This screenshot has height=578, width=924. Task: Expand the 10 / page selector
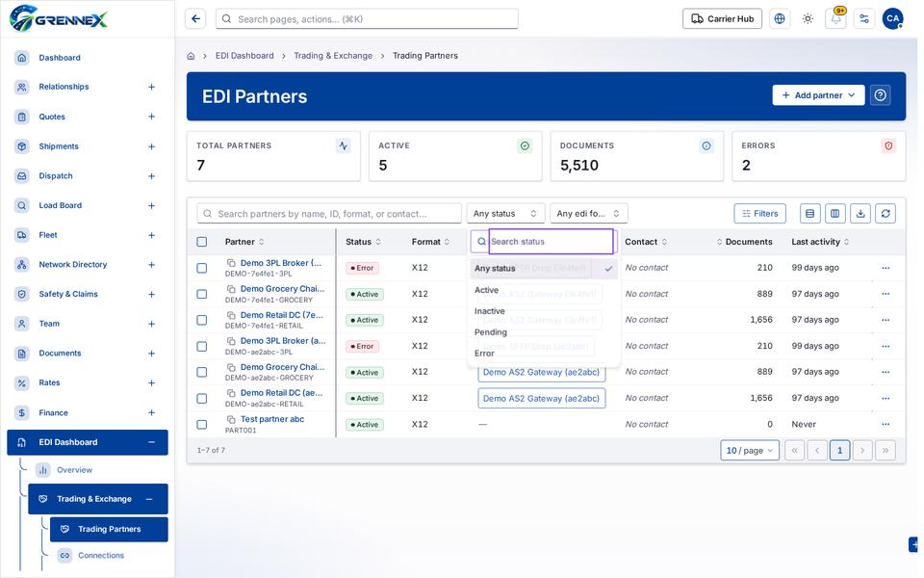pos(749,450)
